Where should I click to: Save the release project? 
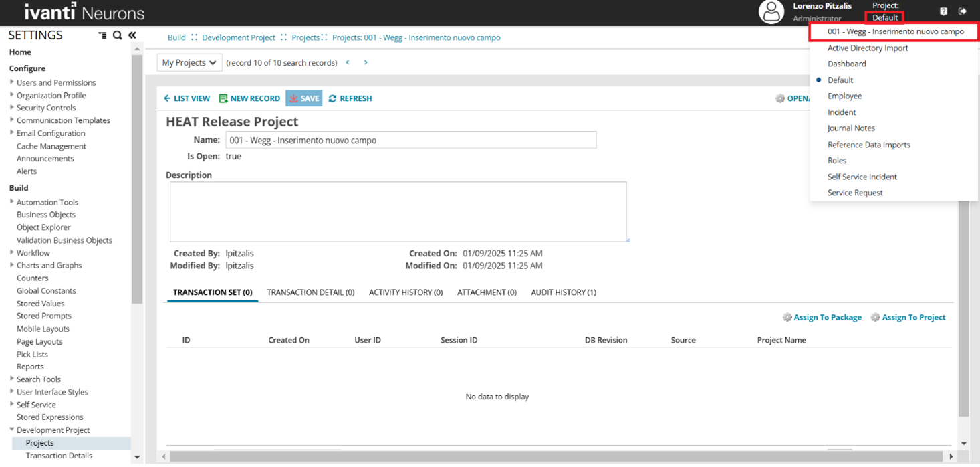coord(304,98)
